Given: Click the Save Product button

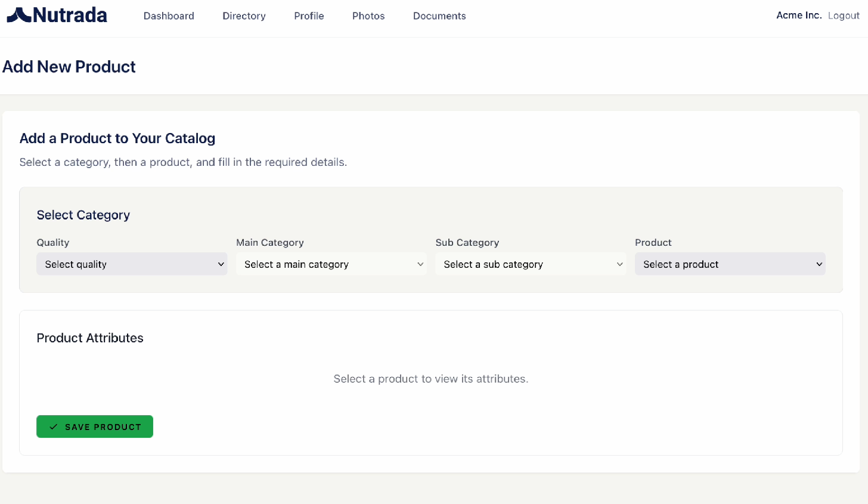Looking at the screenshot, I should click(x=95, y=426).
